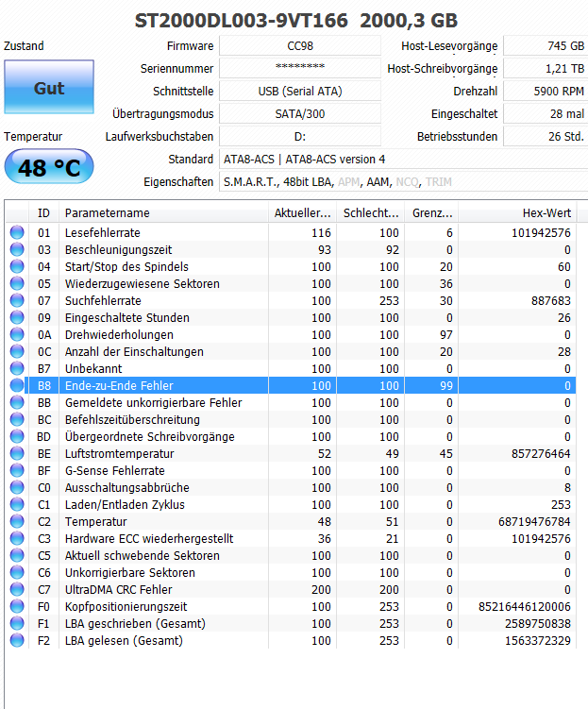588x709 pixels.
Task: Click the status orb for LBA gelesen
Action: coord(17,640)
